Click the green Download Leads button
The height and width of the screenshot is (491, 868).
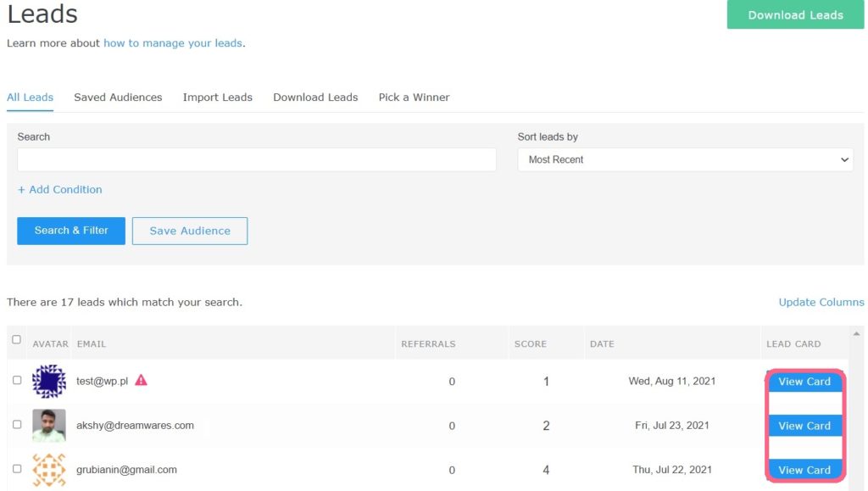(x=795, y=14)
